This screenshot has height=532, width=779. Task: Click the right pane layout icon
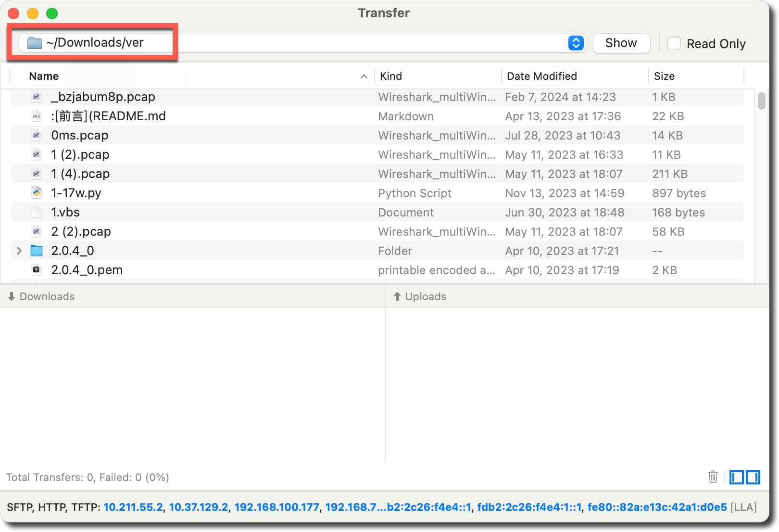[x=753, y=477]
